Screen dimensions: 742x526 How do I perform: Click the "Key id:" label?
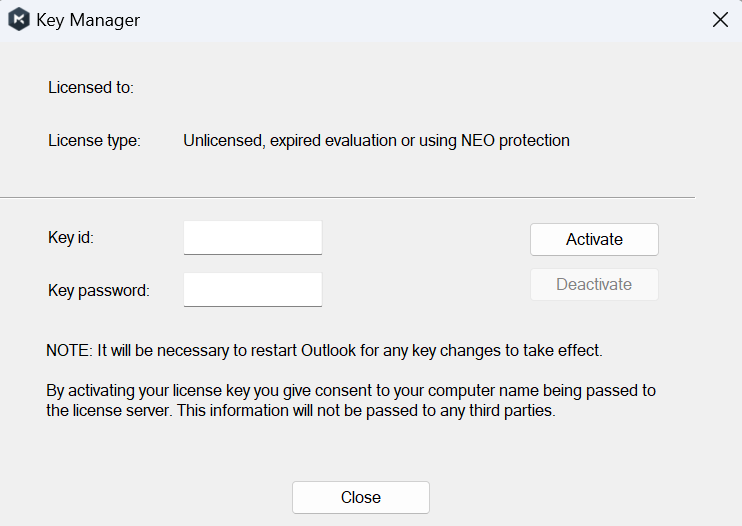pos(70,238)
